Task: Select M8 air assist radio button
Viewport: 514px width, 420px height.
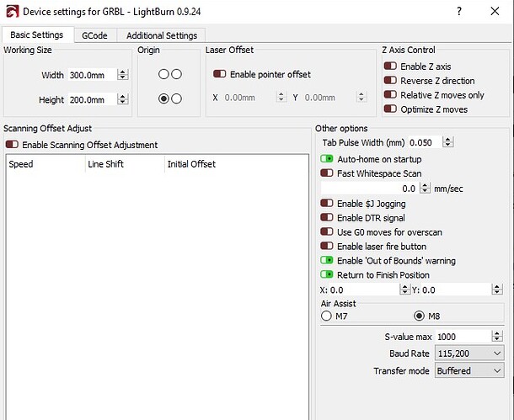Action: [419, 316]
